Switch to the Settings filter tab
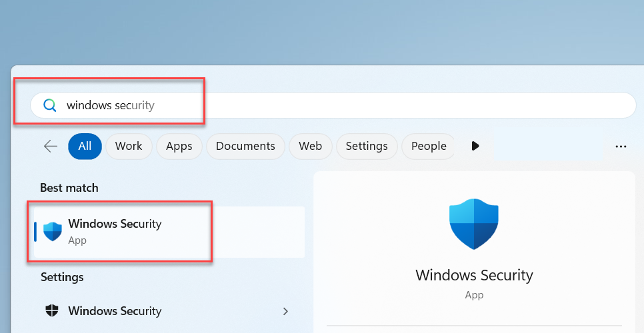The width and height of the screenshot is (644, 333). tap(367, 146)
